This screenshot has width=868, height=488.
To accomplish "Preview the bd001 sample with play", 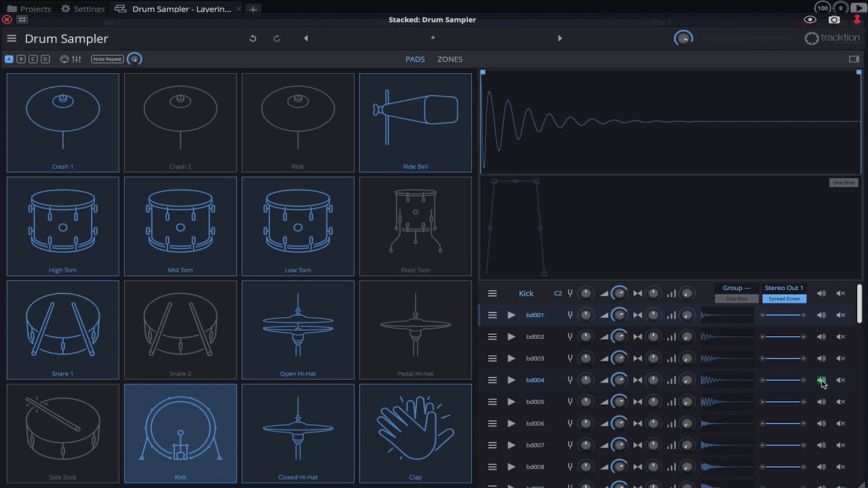I will 511,315.
